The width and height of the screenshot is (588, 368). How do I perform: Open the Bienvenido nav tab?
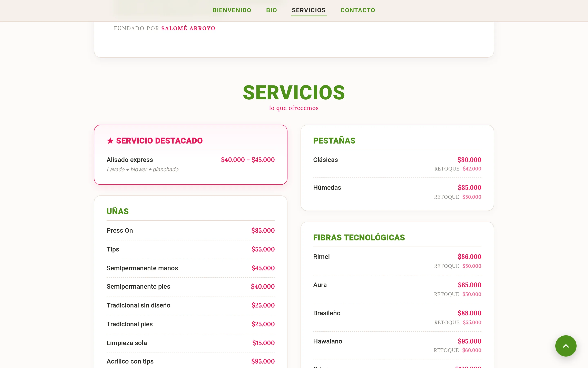click(x=232, y=10)
